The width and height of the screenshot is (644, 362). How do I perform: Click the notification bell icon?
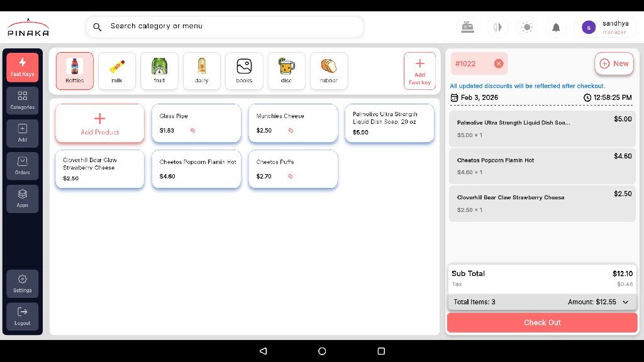pyautogui.click(x=556, y=27)
